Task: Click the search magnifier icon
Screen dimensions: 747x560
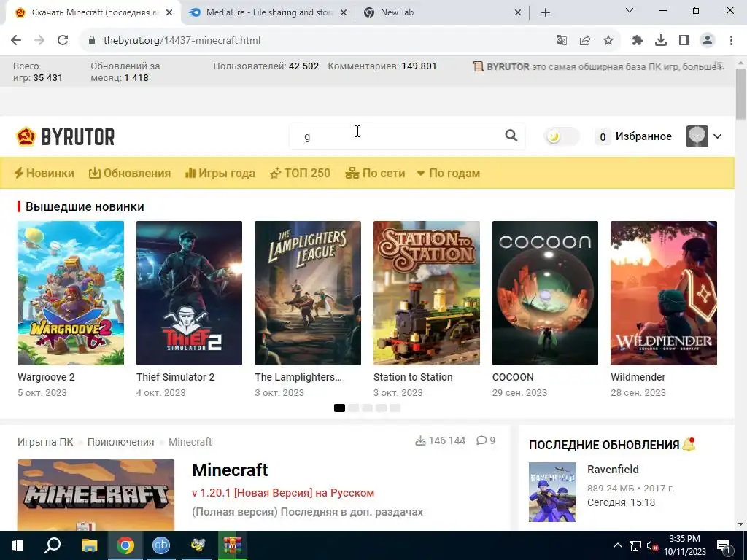Action: pos(511,136)
